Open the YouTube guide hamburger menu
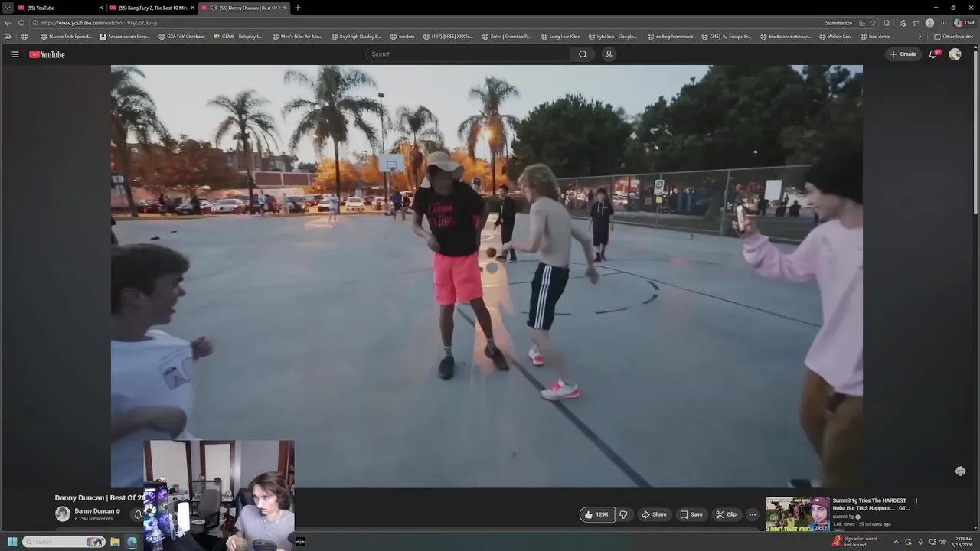 (x=15, y=54)
